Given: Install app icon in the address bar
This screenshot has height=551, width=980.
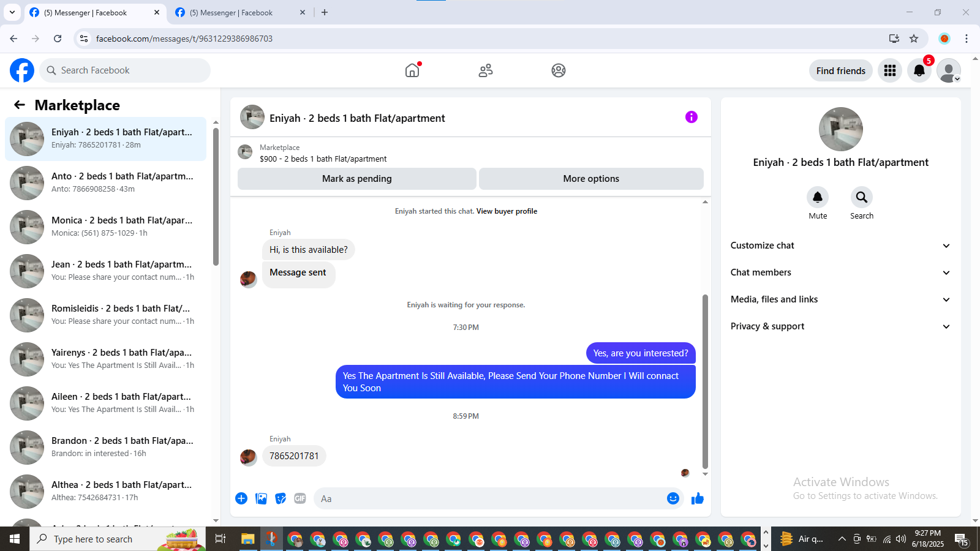Looking at the screenshot, I should tap(894, 39).
